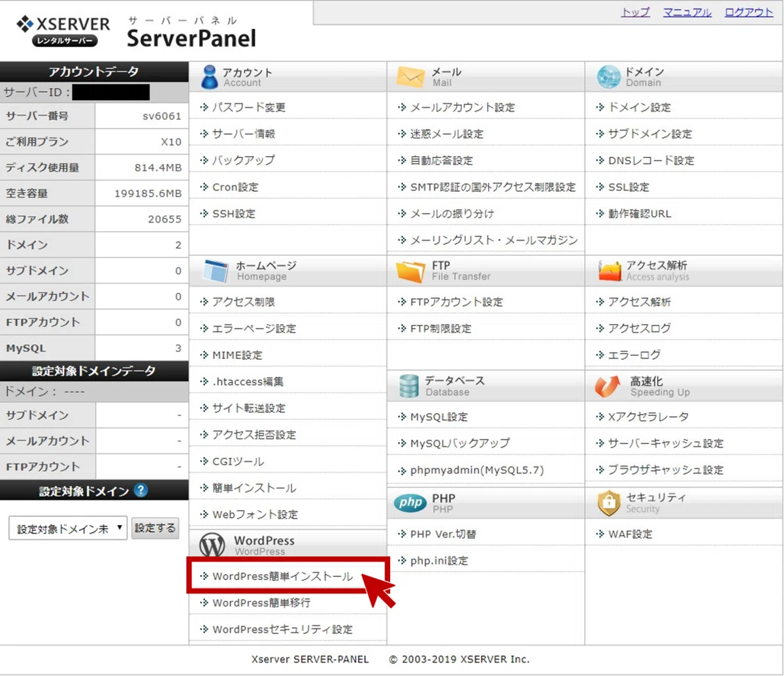
Task: Open 自動応答設定
Action: coord(442,160)
